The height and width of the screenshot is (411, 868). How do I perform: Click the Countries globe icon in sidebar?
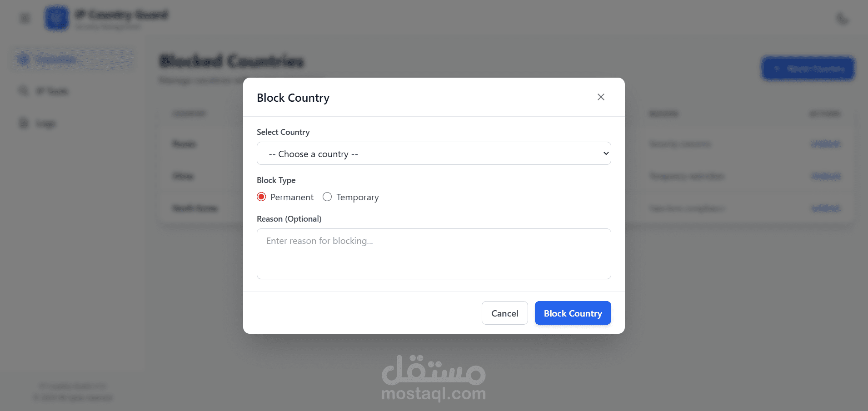(24, 59)
